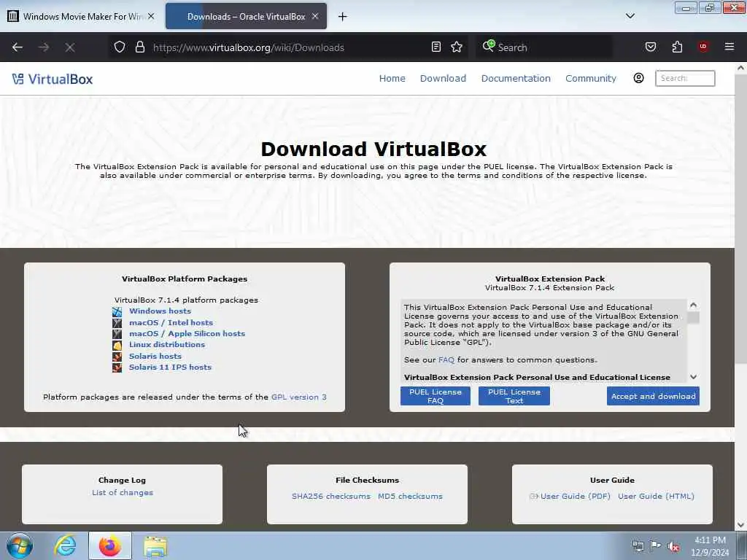Click the Solaris 11 IPS hosts icon
Screen dimensions: 747x560
point(117,367)
